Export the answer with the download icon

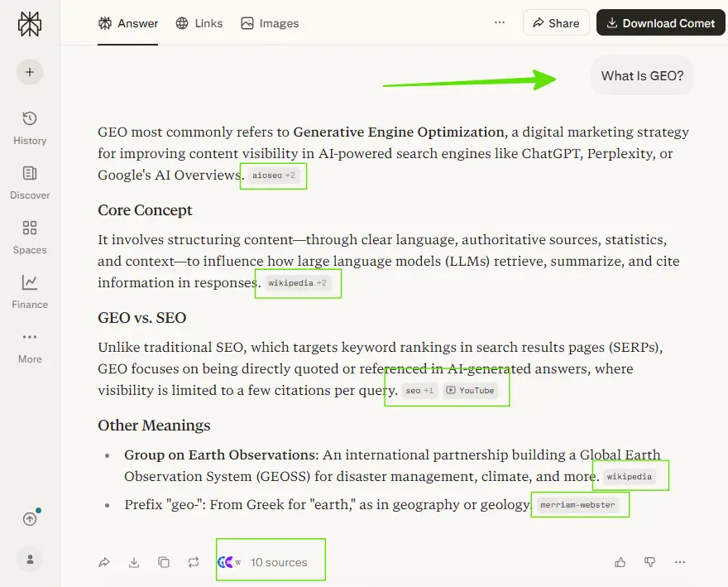pyautogui.click(x=134, y=561)
